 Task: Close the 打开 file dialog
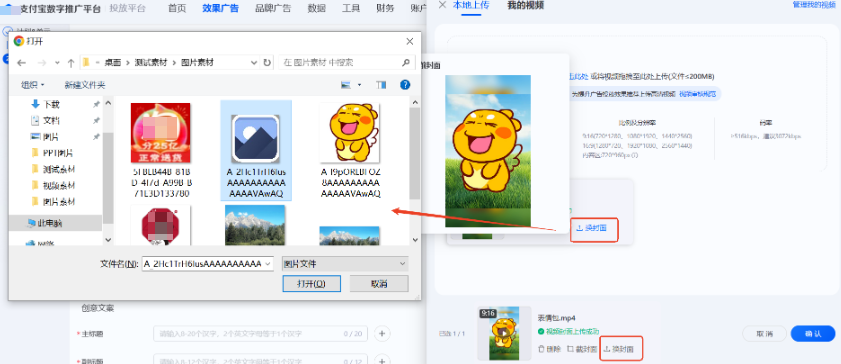point(410,41)
